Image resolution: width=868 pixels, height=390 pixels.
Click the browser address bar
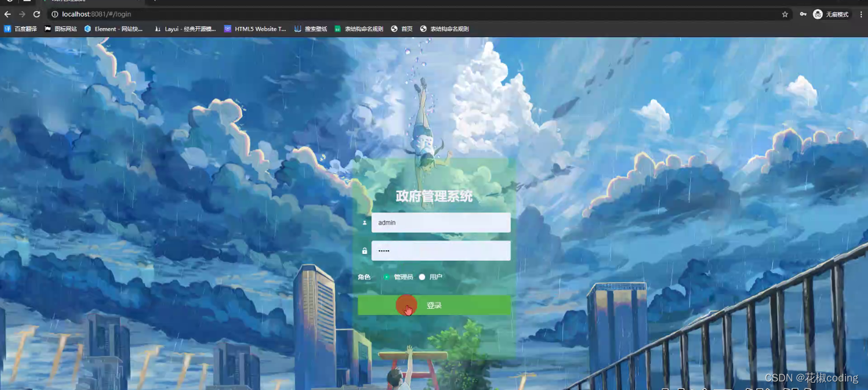pyautogui.click(x=244, y=13)
